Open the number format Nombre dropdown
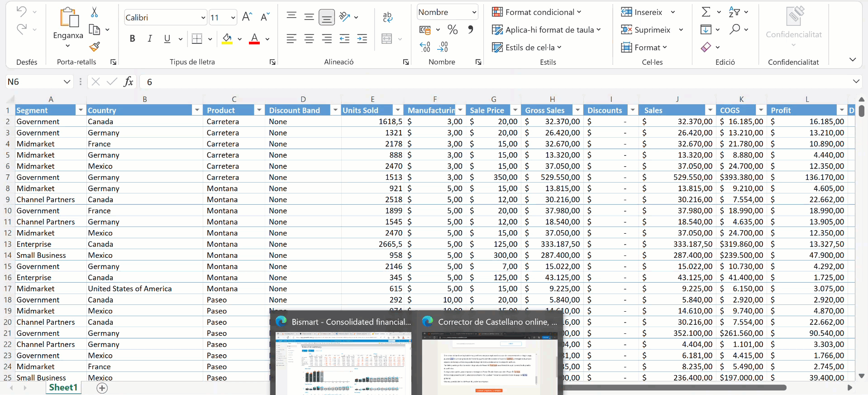 click(x=474, y=12)
